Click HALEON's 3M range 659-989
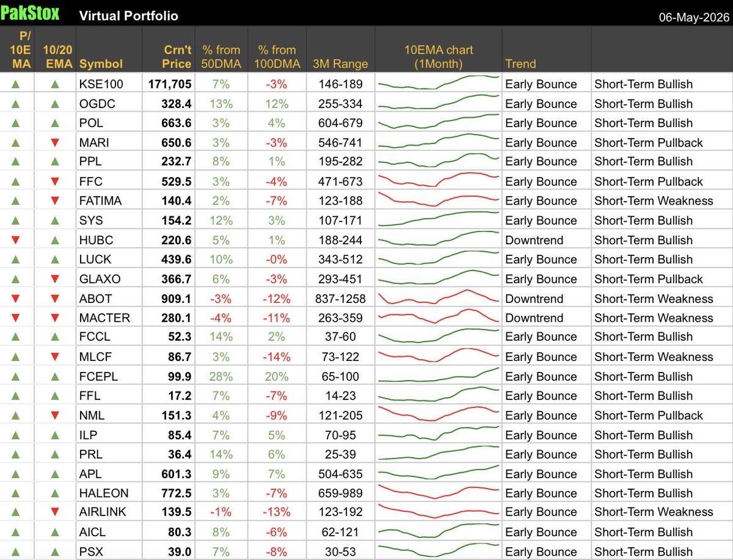 tap(340, 493)
